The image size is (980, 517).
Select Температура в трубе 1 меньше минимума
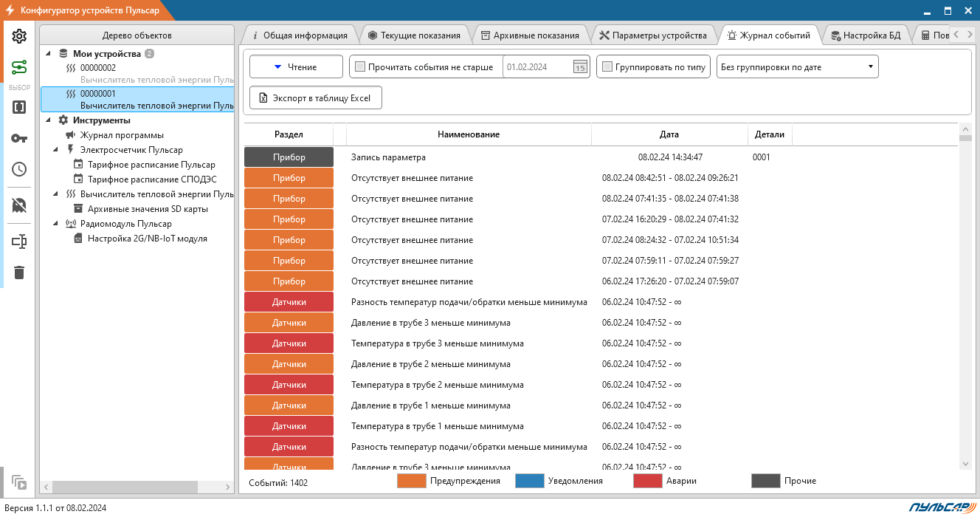pos(601,426)
